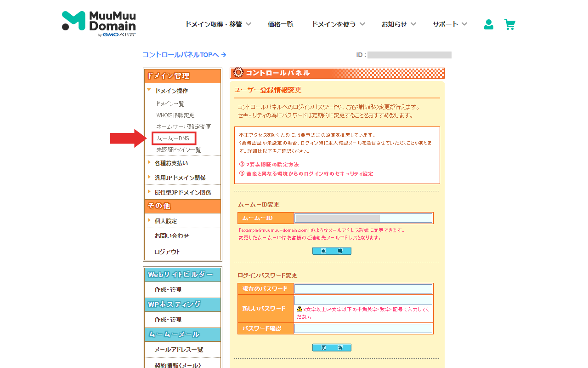The image size is (588, 368).
Task: Click the ムームーメール sidebar header
Action: click(182, 334)
